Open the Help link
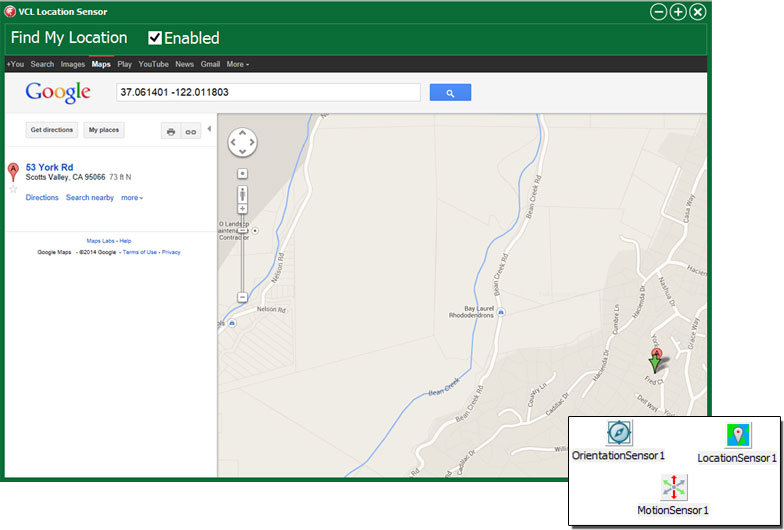784x530 pixels. (125, 240)
